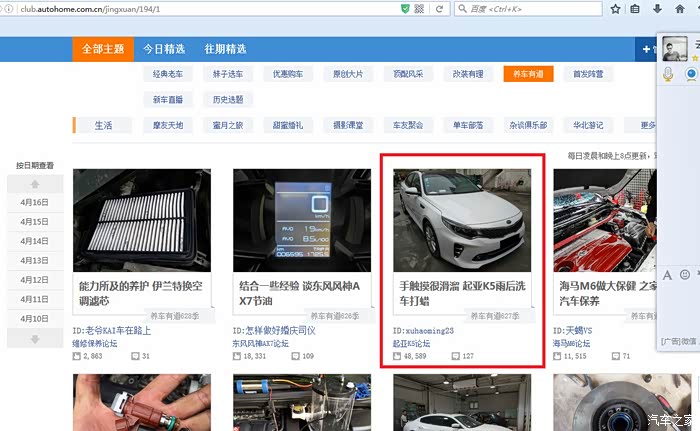Select the 4月13日 date in sidebar
This screenshot has height=431, width=700.
pyautogui.click(x=34, y=260)
